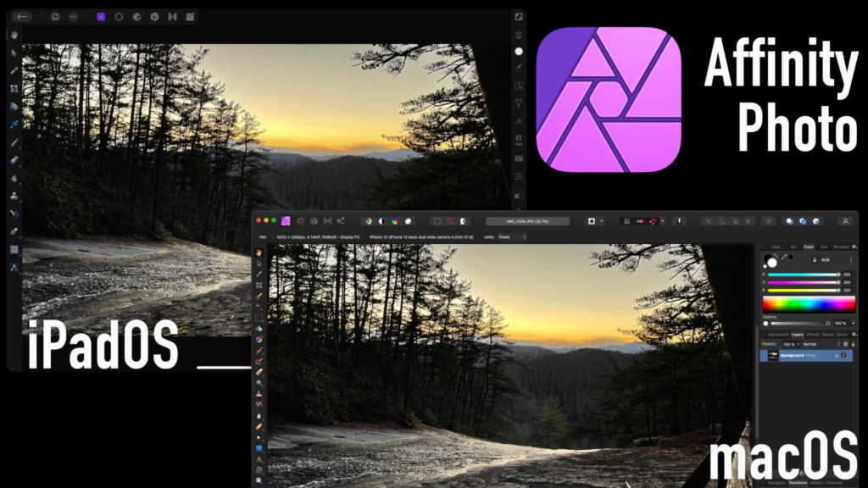
Task: Open the white color circle studio in iPadOS
Action: point(519,52)
